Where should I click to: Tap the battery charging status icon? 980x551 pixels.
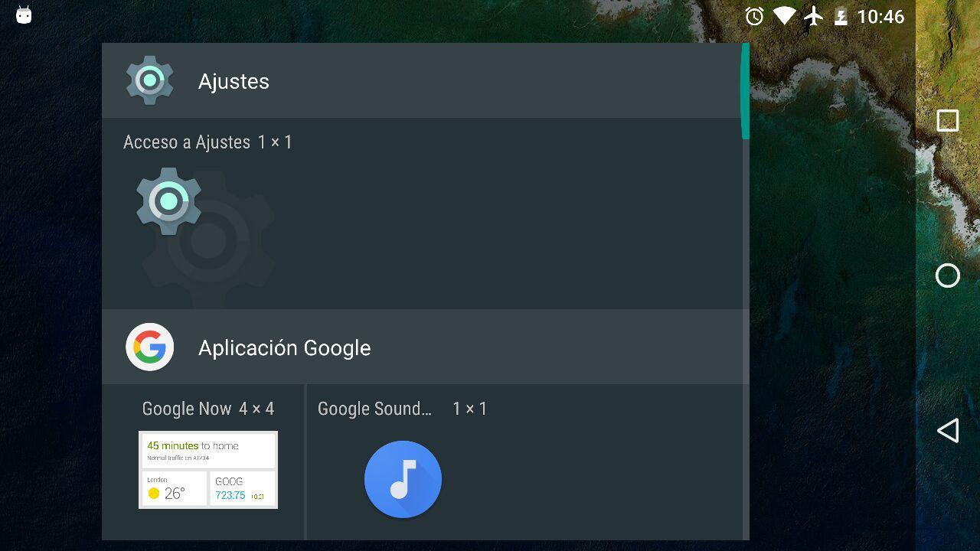coord(841,16)
